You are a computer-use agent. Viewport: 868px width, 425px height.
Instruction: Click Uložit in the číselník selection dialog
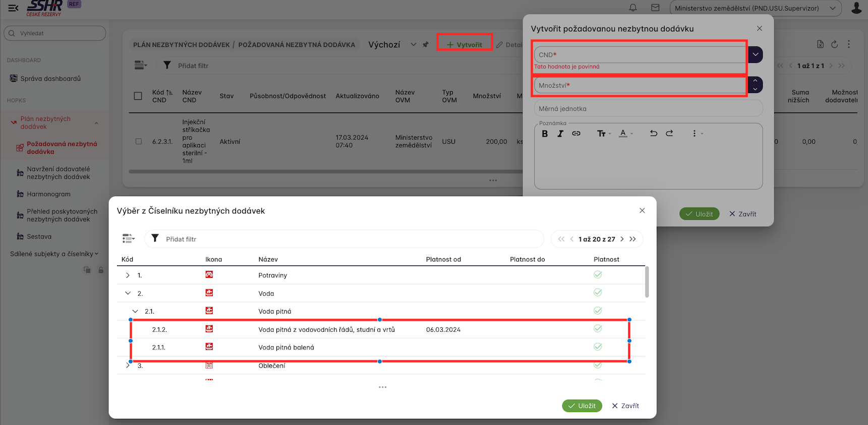(x=582, y=406)
